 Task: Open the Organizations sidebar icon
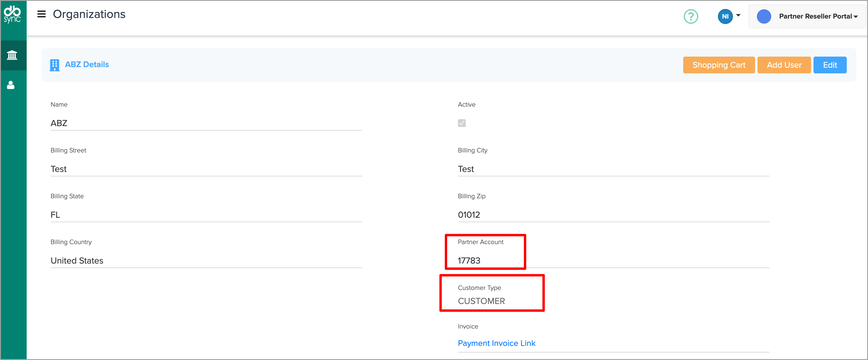[x=12, y=55]
